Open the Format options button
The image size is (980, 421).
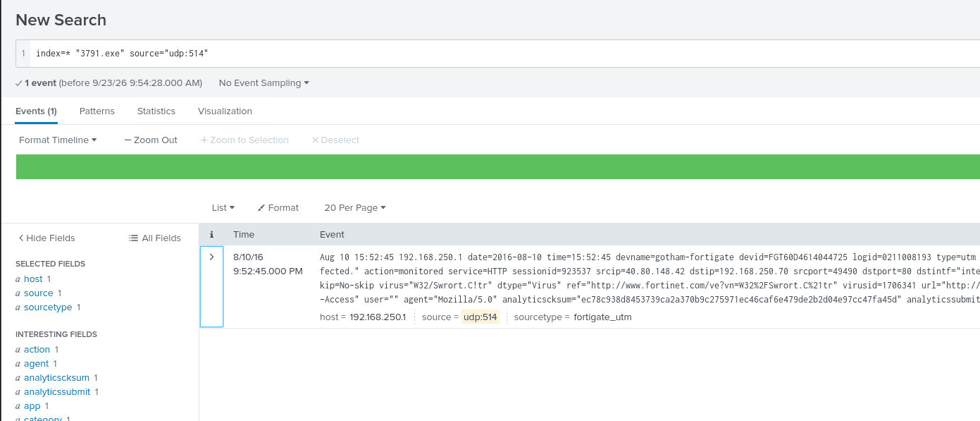tap(278, 207)
